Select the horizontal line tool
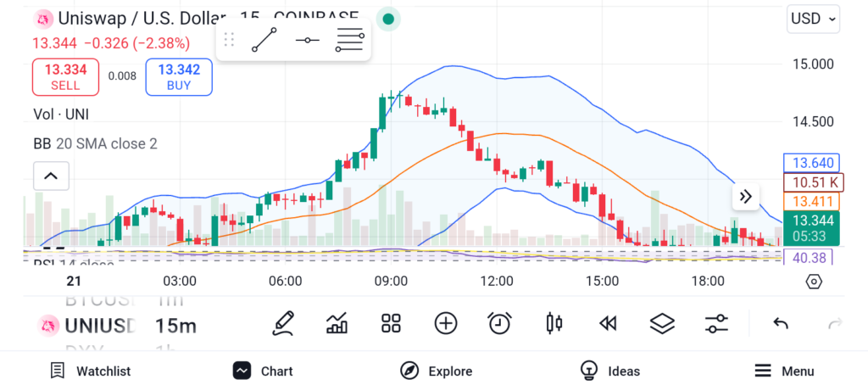This screenshot has width=868, height=391. (x=307, y=40)
